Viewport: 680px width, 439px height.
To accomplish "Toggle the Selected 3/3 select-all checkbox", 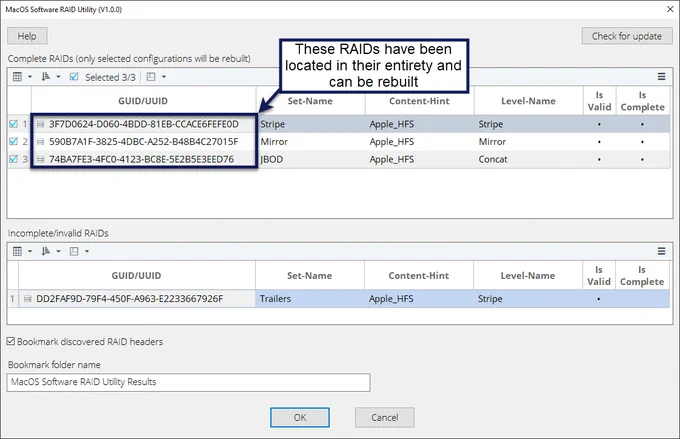I will pos(74,77).
